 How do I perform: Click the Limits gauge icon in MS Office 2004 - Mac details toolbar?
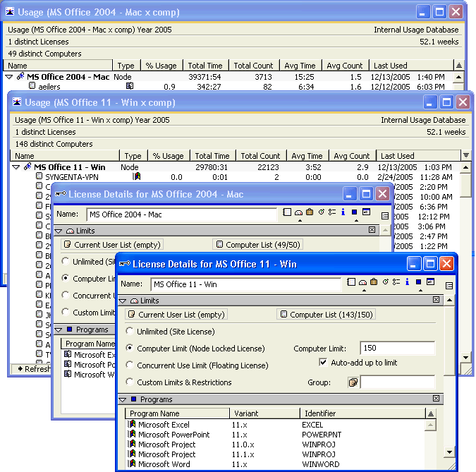pyautogui.click(x=298, y=212)
